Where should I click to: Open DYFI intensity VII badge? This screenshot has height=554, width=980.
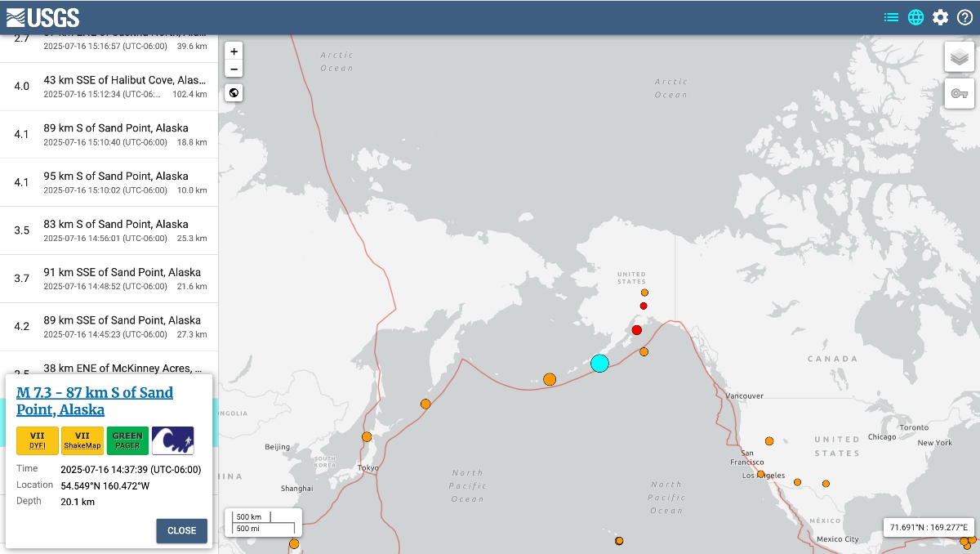point(38,440)
